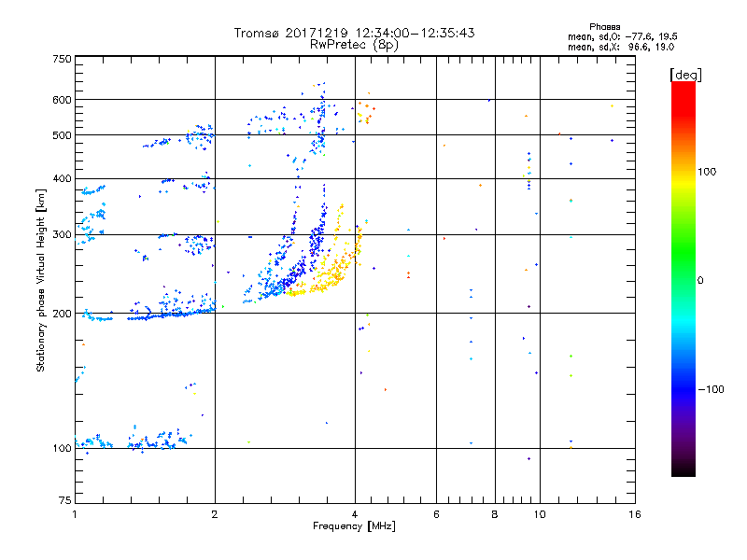
Task: Click the x-axis tick label '16'
Action: tap(635, 514)
